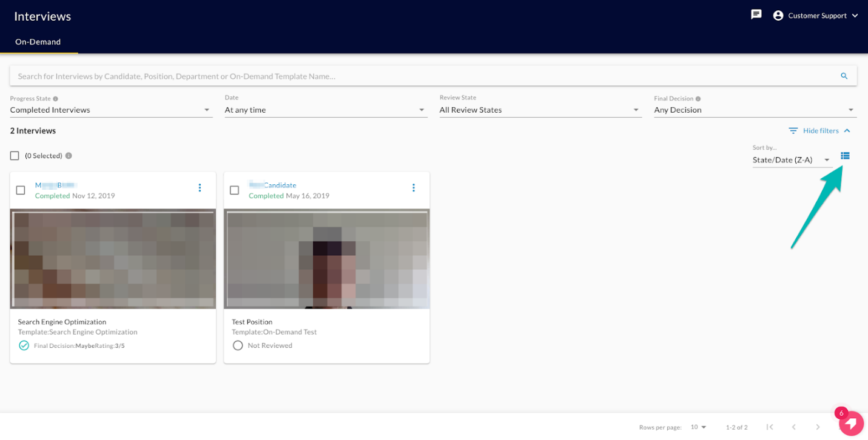
Task: Go to previous page arrow
Action: (x=794, y=427)
